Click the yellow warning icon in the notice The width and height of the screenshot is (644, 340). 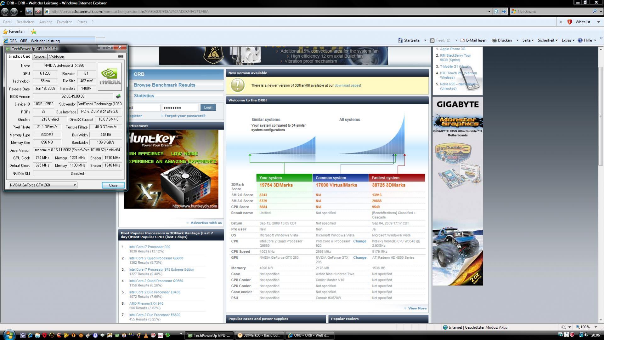tap(238, 85)
